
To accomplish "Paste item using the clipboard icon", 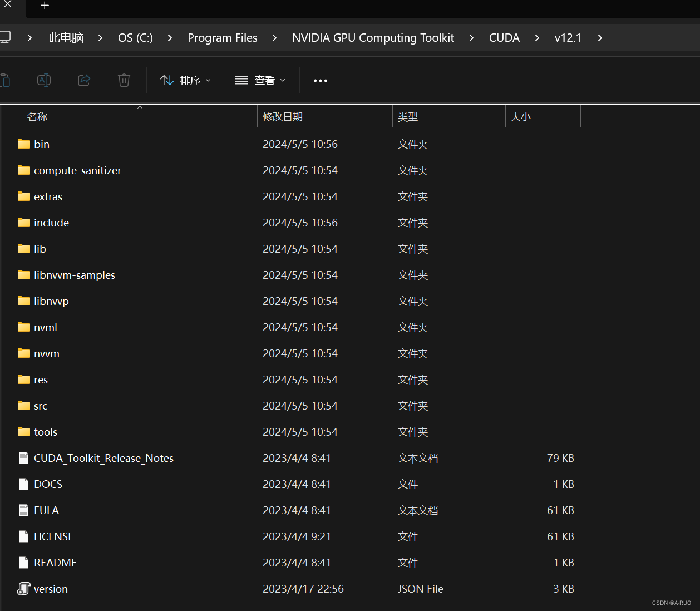I will point(6,80).
